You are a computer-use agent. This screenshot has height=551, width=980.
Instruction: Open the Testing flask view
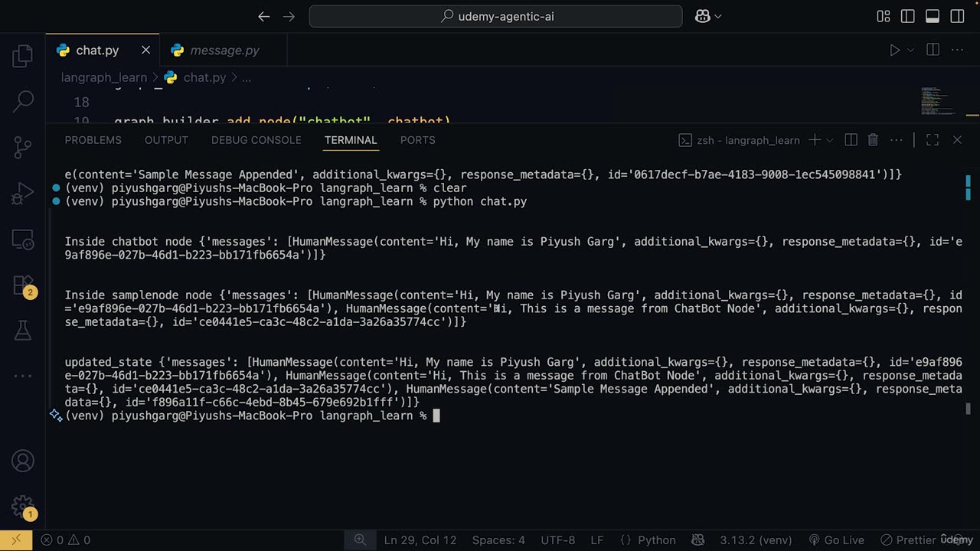(23, 330)
